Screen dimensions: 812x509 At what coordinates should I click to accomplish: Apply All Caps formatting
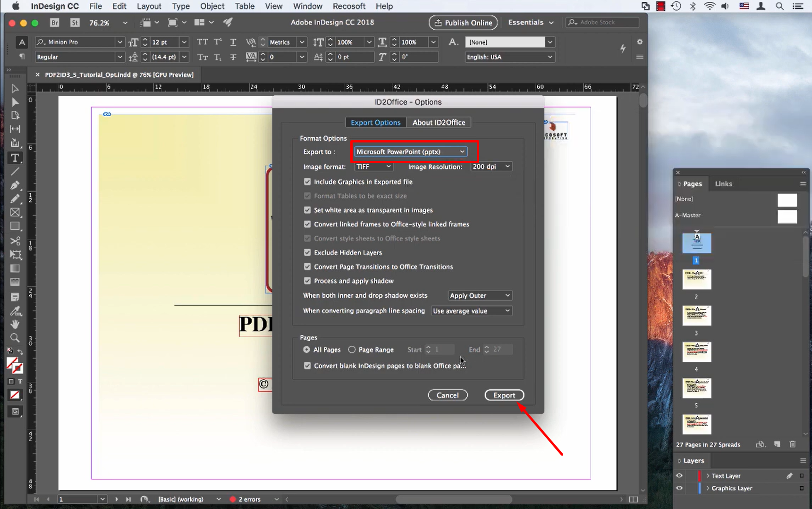coord(203,42)
